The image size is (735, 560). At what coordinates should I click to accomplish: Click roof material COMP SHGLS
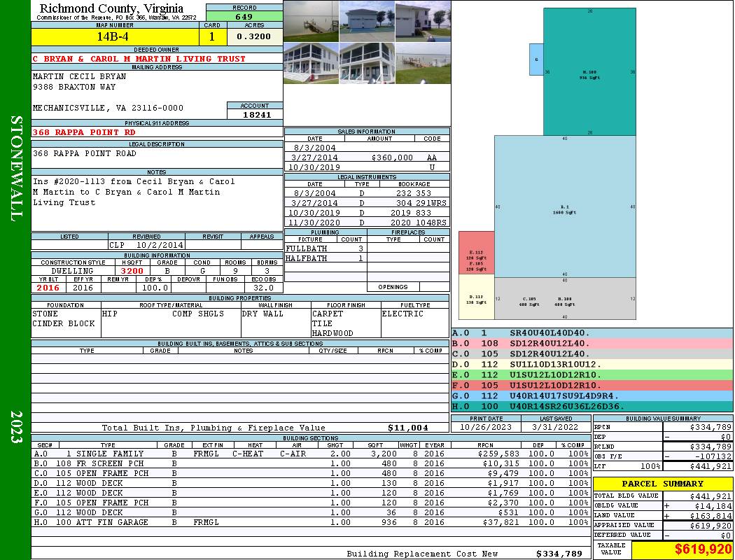pyautogui.click(x=198, y=314)
